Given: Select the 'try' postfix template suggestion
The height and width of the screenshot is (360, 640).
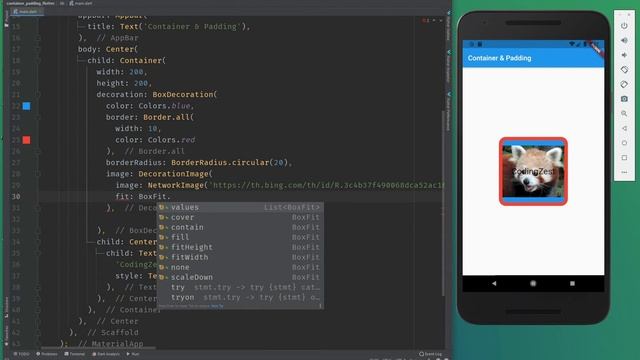Looking at the screenshot, I should pyautogui.click(x=240, y=287).
